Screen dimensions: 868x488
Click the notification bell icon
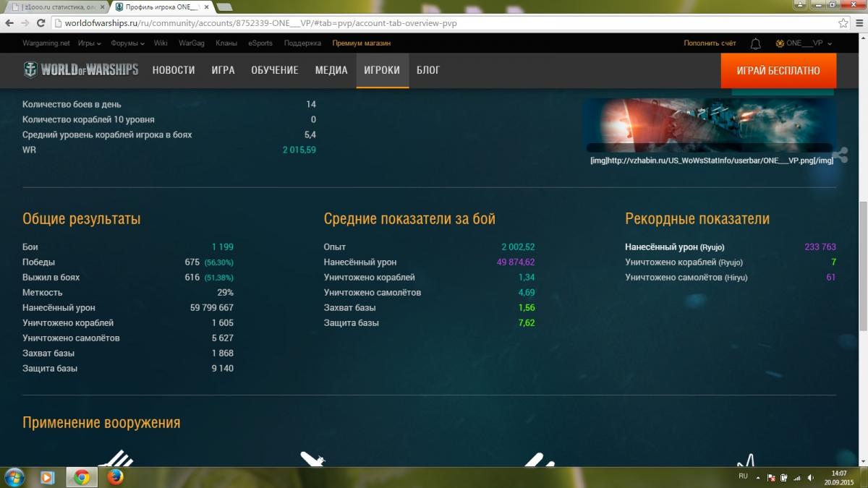coord(755,43)
